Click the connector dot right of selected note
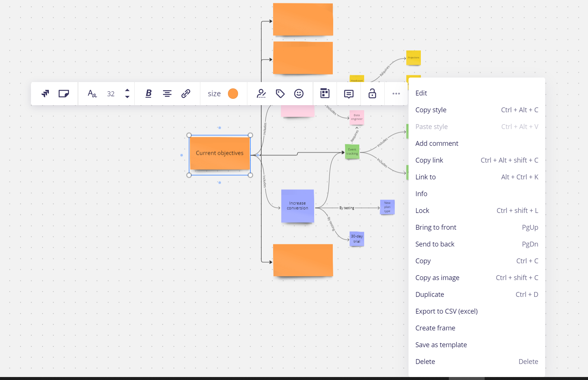 point(258,155)
